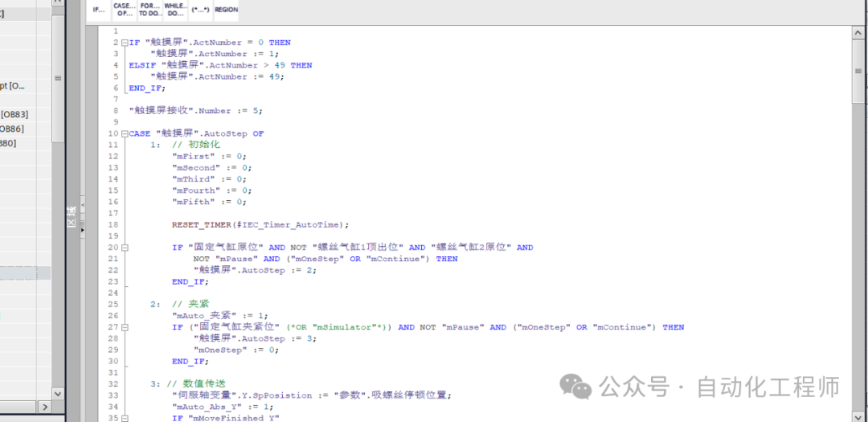The height and width of the screenshot is (422, 868).
Task: Open the vertical 区域 (Regions) tab
Action: pyautogui.click(x=72, y=216)
